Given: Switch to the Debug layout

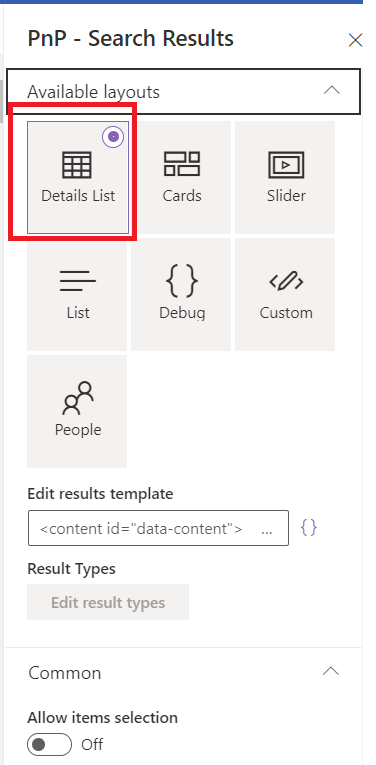Looking at the screenshot, I should [181, 295].
